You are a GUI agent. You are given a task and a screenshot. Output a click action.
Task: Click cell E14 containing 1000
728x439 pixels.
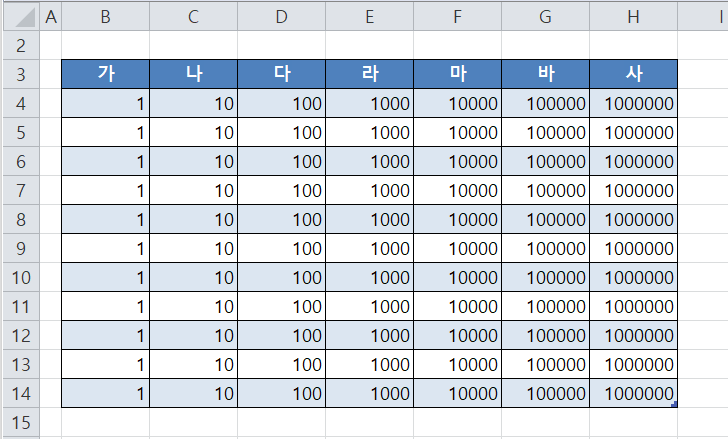(370, 393)
